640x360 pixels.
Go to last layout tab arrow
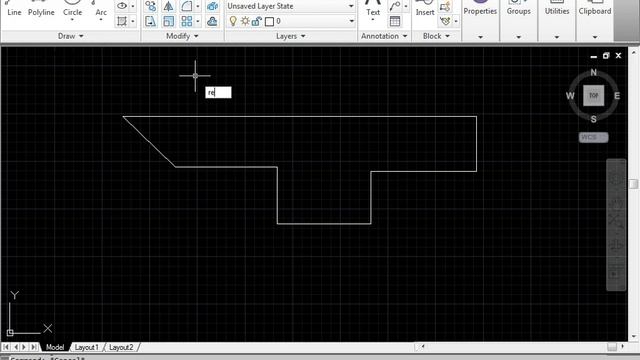click(34, 347)
